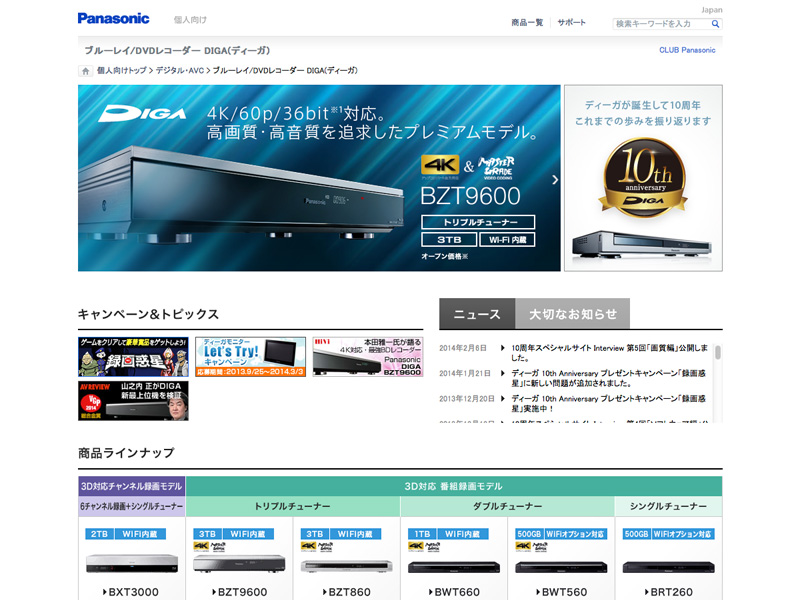Image resolution: width=800 pixels, height=600 pixels.
Task: Go to 個人向けトップ breadcrumb
Action: [x=121, y=70]
